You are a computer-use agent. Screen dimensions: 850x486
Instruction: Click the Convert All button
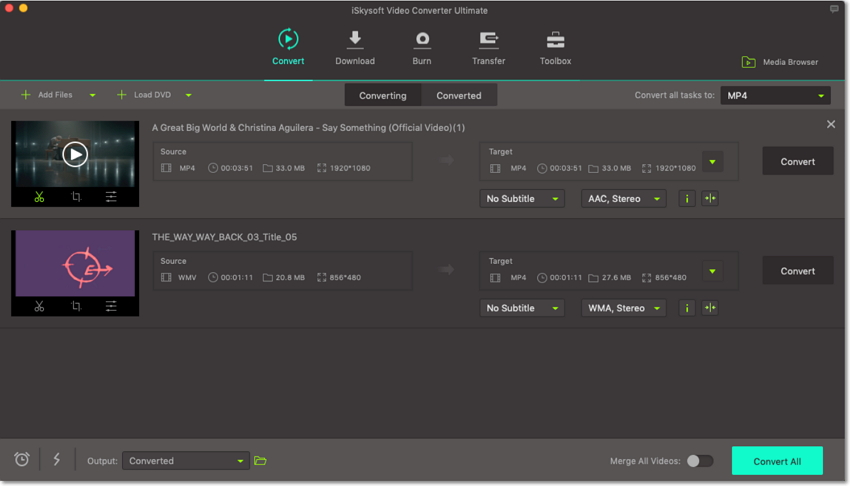click(777, 461)
